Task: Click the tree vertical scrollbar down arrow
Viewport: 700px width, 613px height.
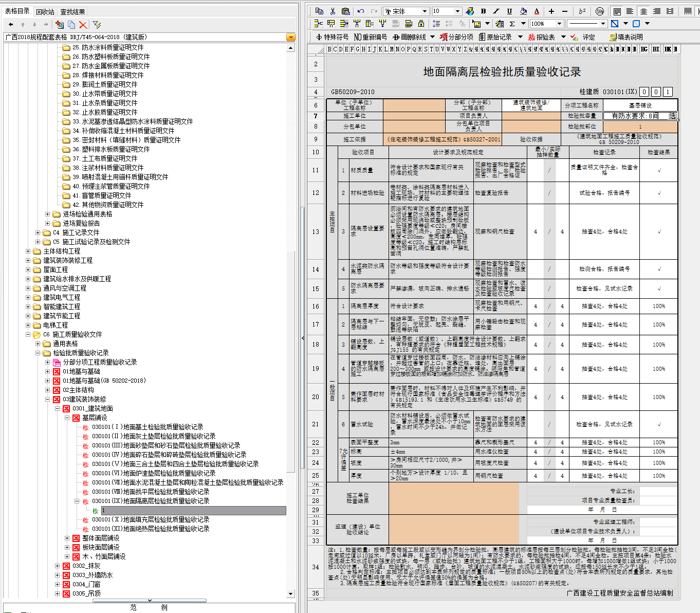Action: pos(291,593)
